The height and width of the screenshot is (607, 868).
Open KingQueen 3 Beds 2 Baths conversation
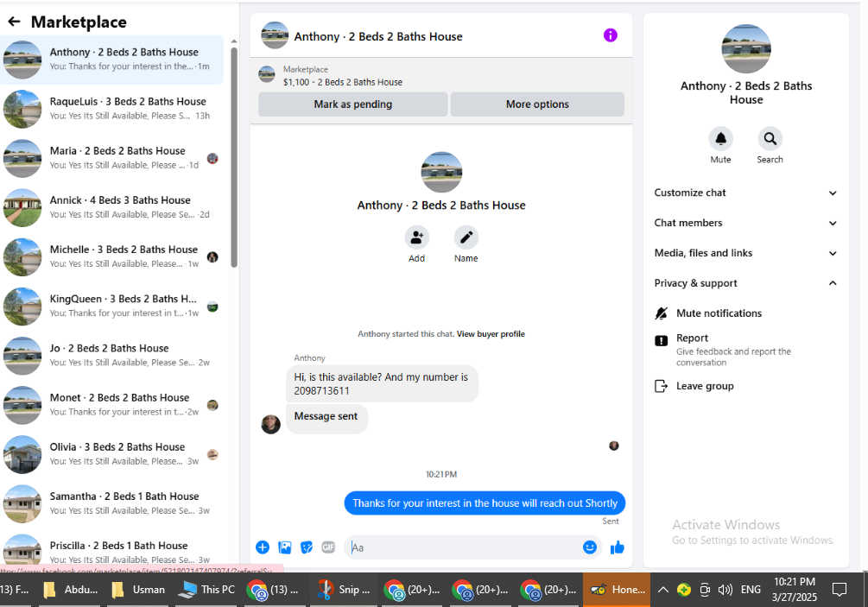(111, 306)
